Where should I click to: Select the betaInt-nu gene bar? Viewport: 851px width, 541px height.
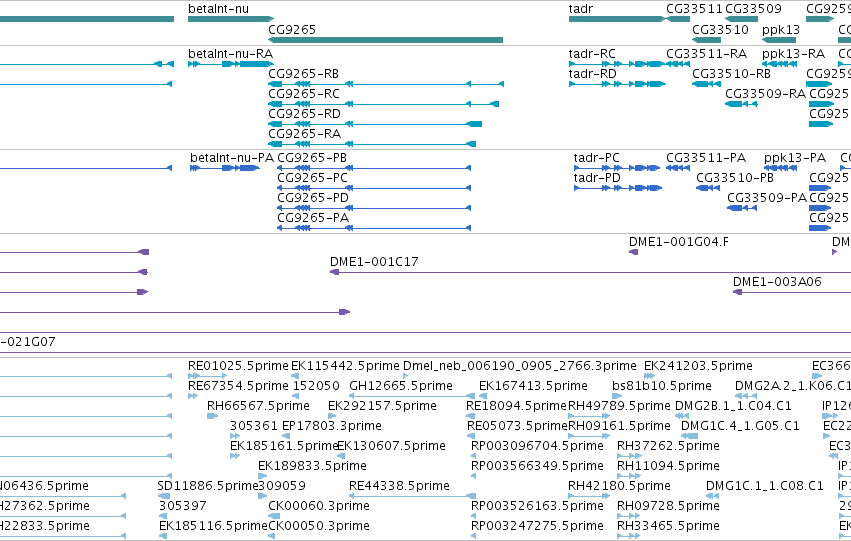coord(231,19)
